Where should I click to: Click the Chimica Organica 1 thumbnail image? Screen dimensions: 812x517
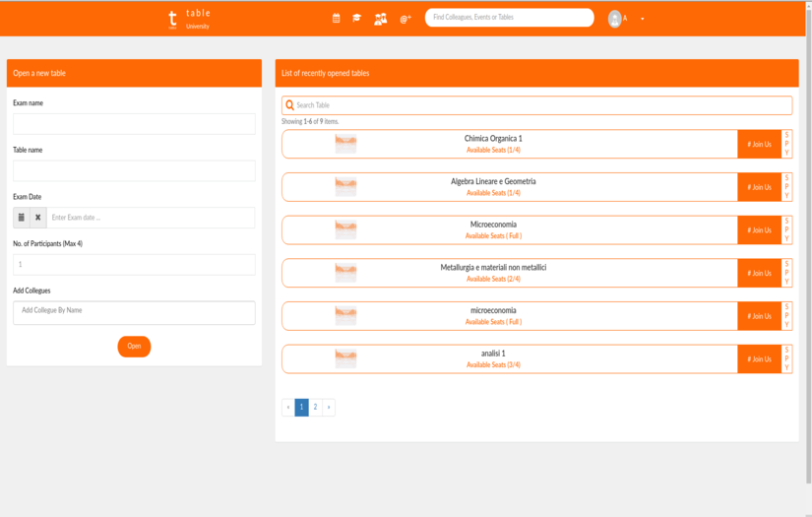(345, 144)
